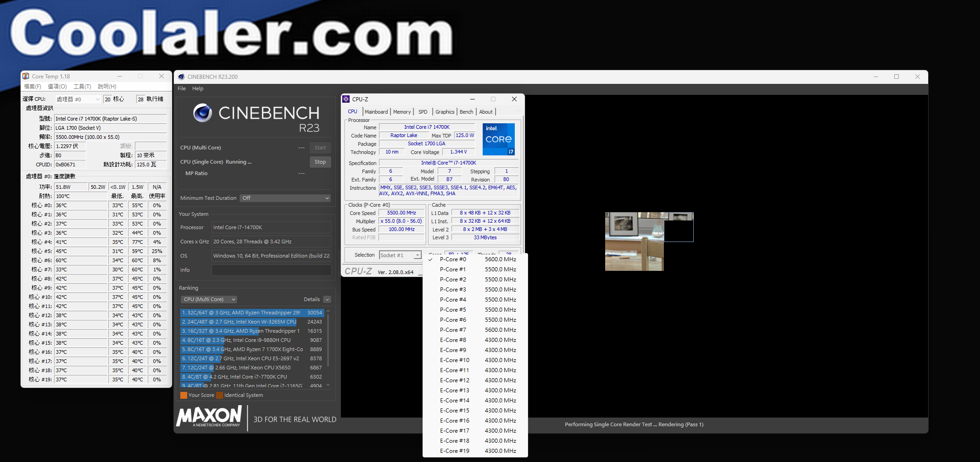
Task: Click the Info input field in Cinebench
Action: point(271,270)
